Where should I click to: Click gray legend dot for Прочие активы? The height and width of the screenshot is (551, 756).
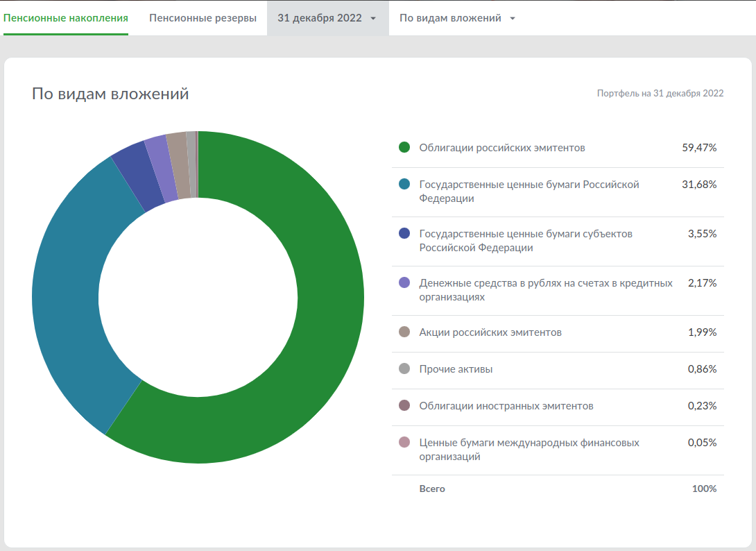point(404,368)
